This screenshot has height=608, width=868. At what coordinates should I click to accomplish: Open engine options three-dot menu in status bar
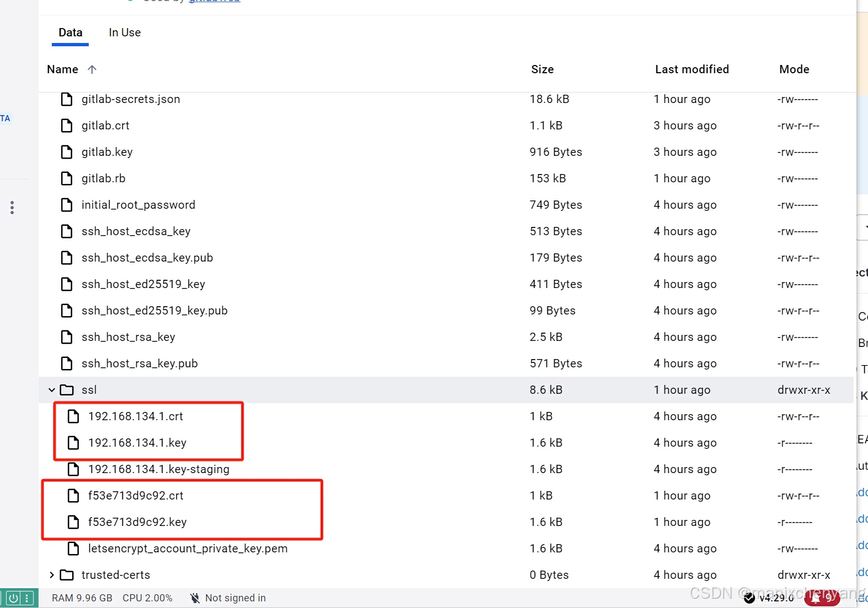coord(27,598)
